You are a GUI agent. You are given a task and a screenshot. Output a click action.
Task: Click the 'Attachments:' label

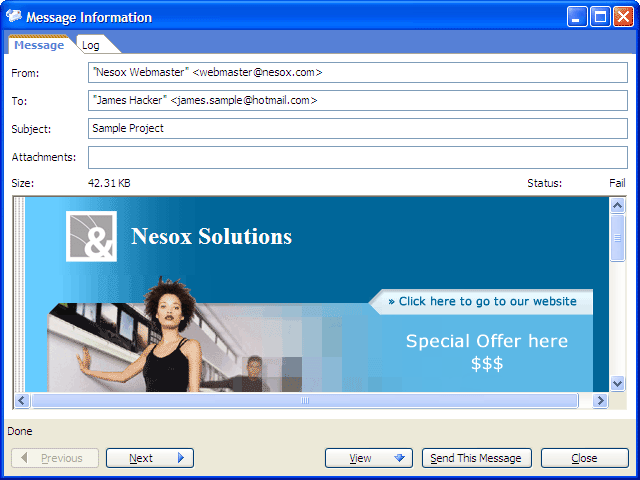(x=44, y=157)
